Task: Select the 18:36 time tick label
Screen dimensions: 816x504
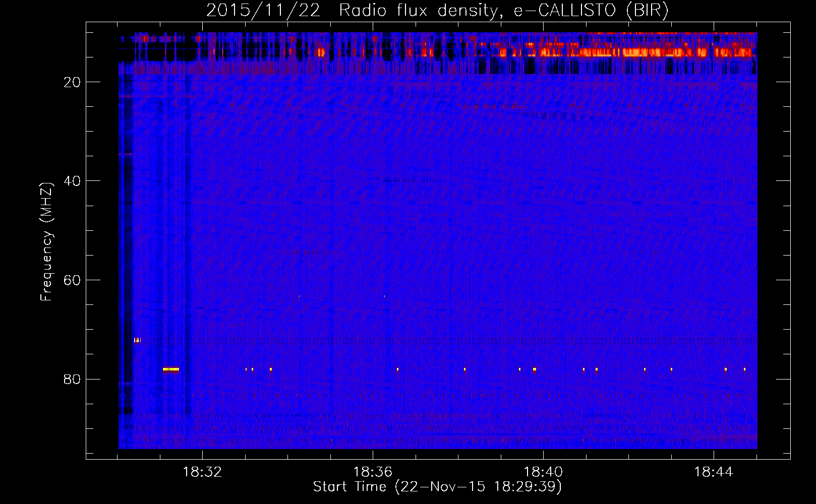Action: (x=373, y=472)
